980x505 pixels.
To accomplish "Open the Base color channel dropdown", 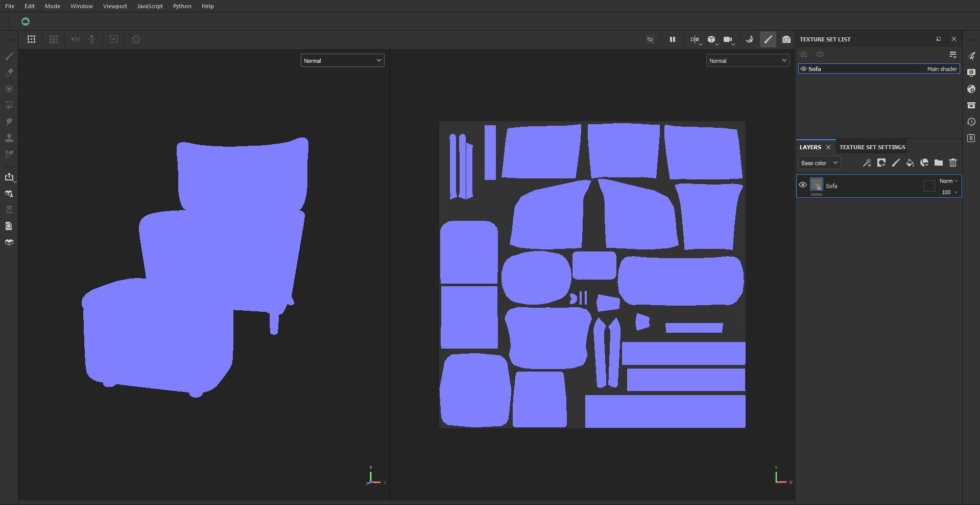I will 820,163.
